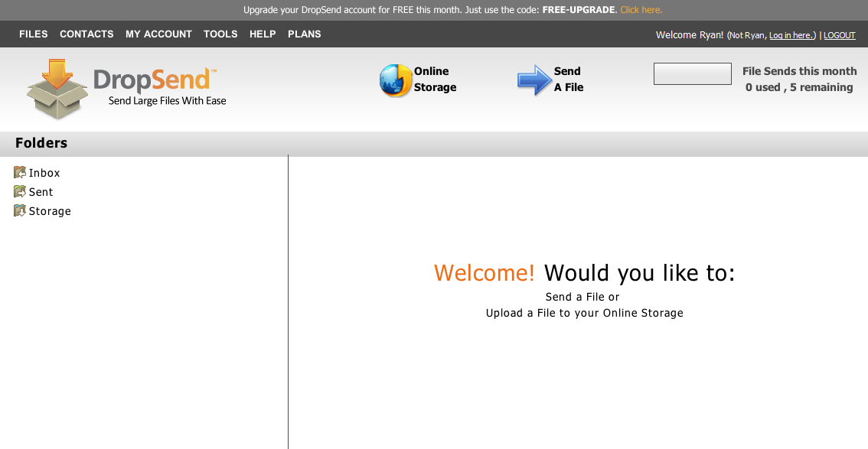Image resolution: width=868 pixels, height=449 pixels.
Task: Click the Storage folder icon
Action: click(20, 211)
